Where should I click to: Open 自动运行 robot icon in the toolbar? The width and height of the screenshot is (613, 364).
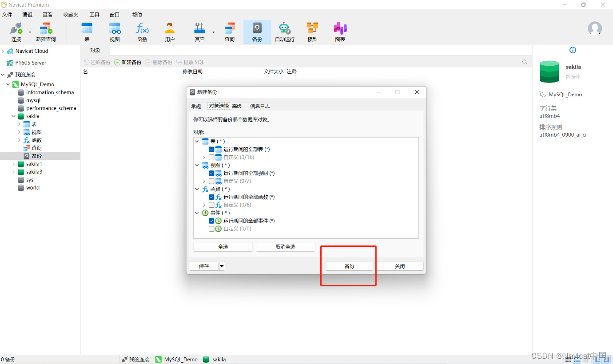[284, 28]
